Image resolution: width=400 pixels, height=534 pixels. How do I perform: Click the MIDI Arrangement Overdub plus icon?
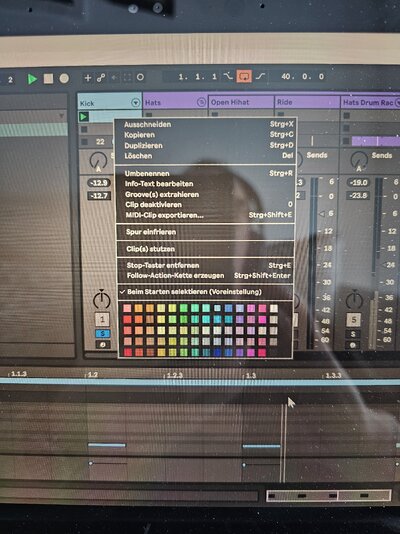88,78
